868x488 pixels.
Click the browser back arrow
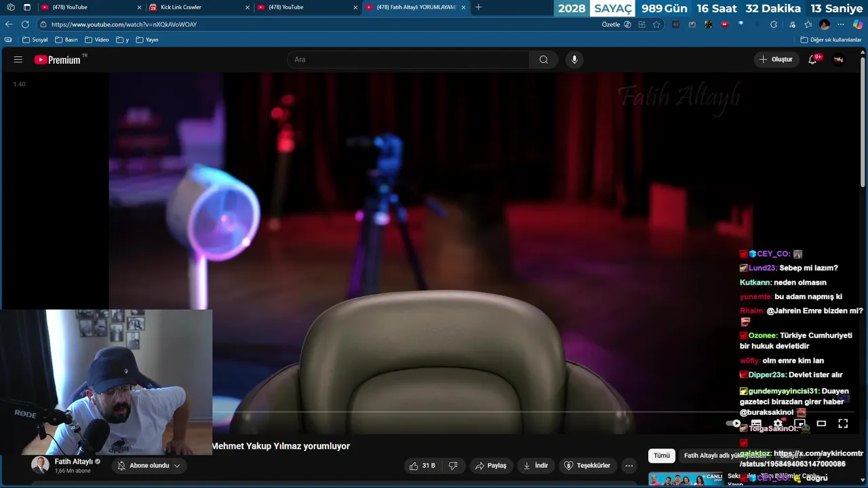click(x=9, y=24)
